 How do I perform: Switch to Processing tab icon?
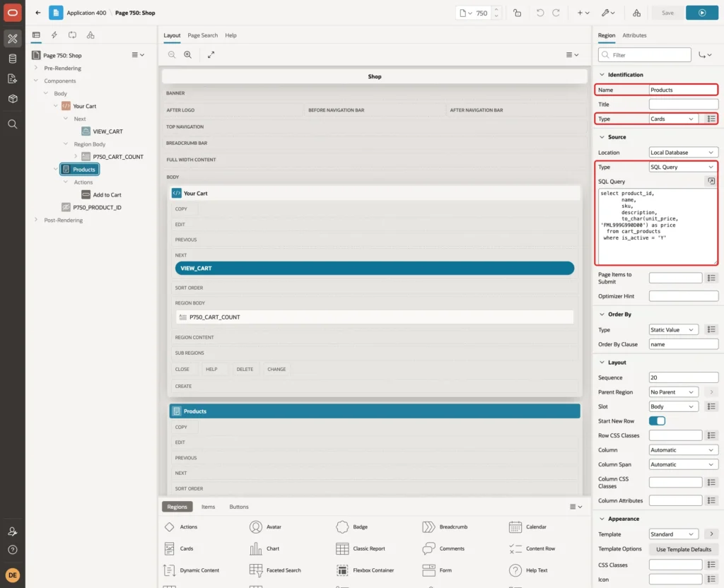click(73, 35)
